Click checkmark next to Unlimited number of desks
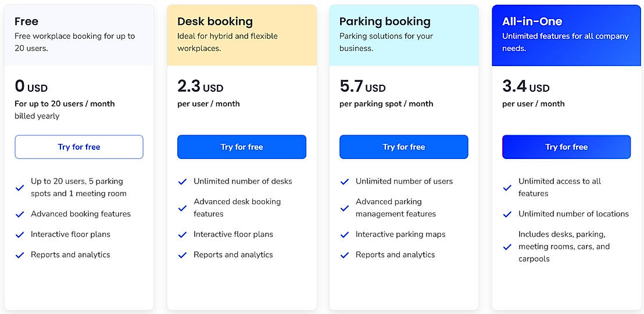Screen dimensions: 644x314 [183, 182]
